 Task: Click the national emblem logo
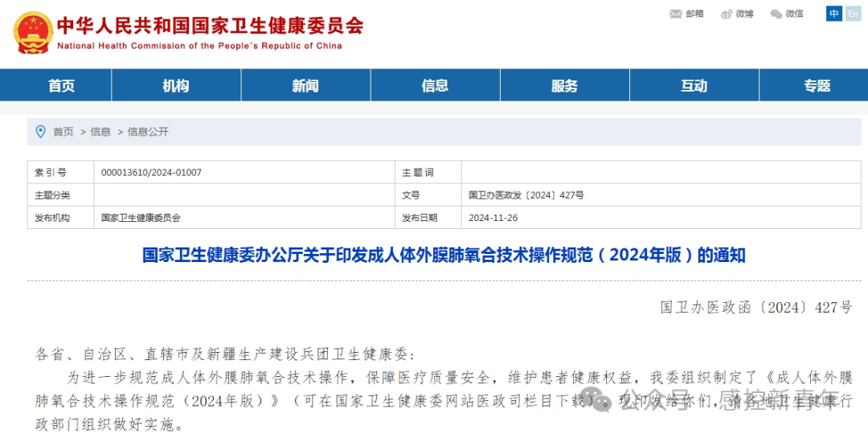point(32,33)
